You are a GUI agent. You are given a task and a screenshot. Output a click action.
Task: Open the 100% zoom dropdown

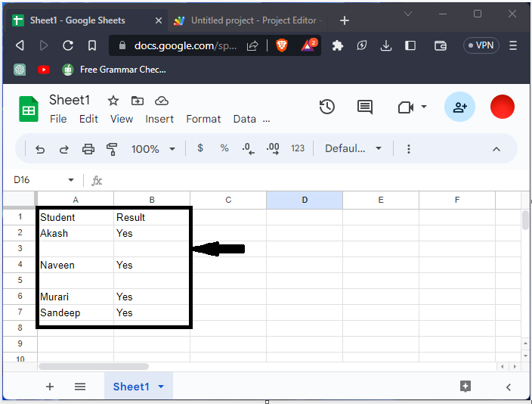[153, 149]
